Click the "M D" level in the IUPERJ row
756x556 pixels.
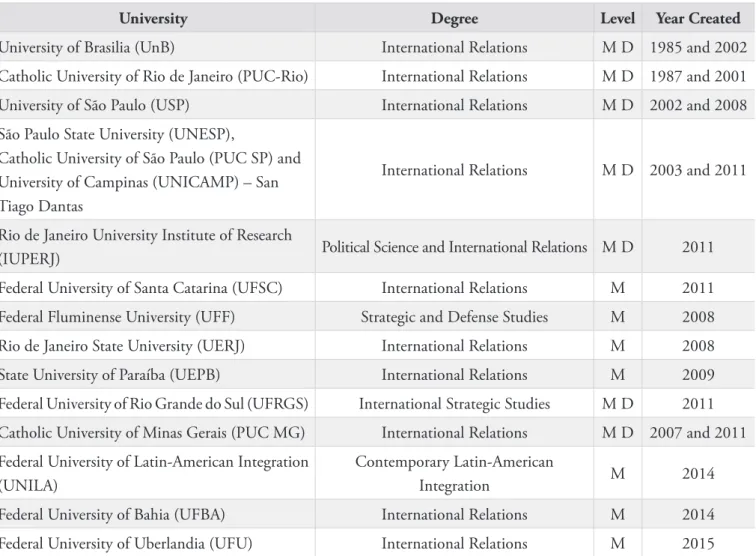(x=618, y=247)
